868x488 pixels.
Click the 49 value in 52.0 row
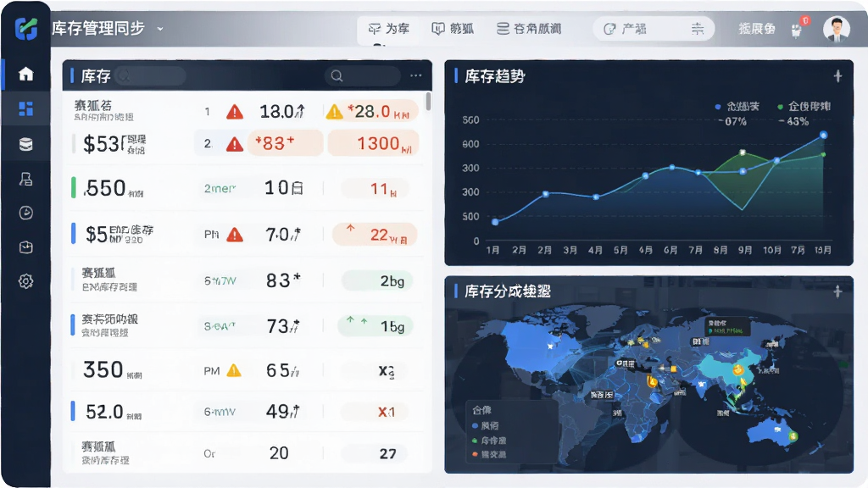283,411
